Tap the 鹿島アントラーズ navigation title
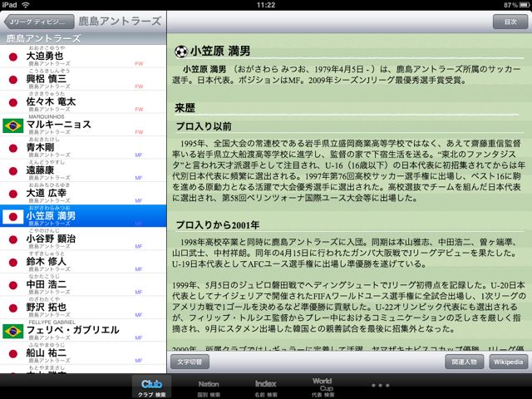The height and width of the screenshot is (399, 532). [120, 22]
